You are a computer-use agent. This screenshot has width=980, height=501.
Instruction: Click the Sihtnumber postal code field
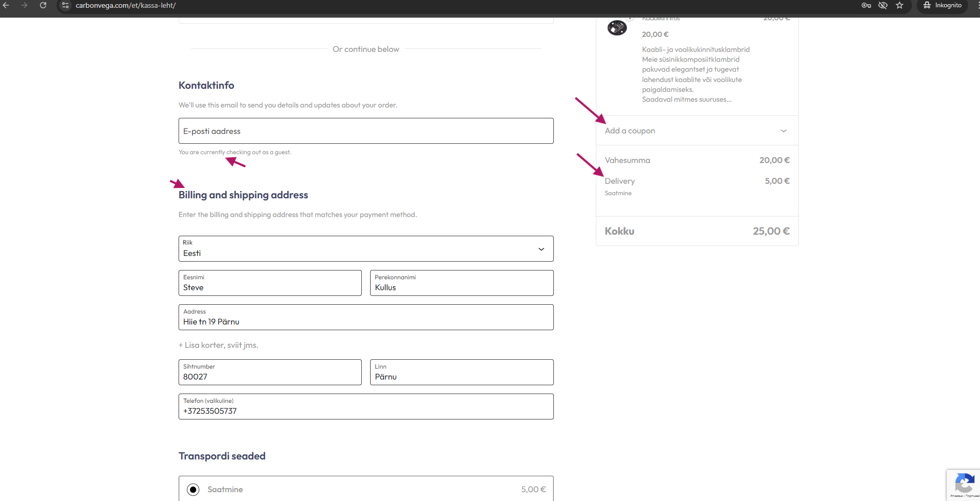click(x=270, y=373)
